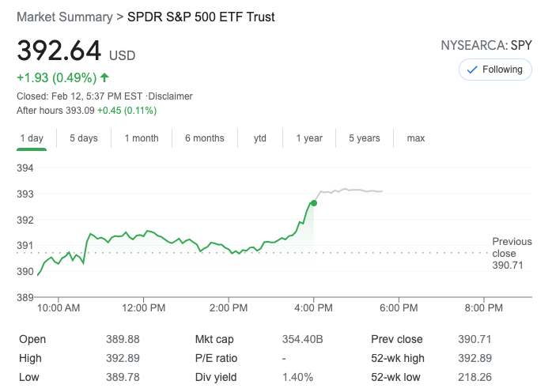Select the ytd range tab
Image resolution: width=552 pixels, height=392 pixels.
coord(260,138)
